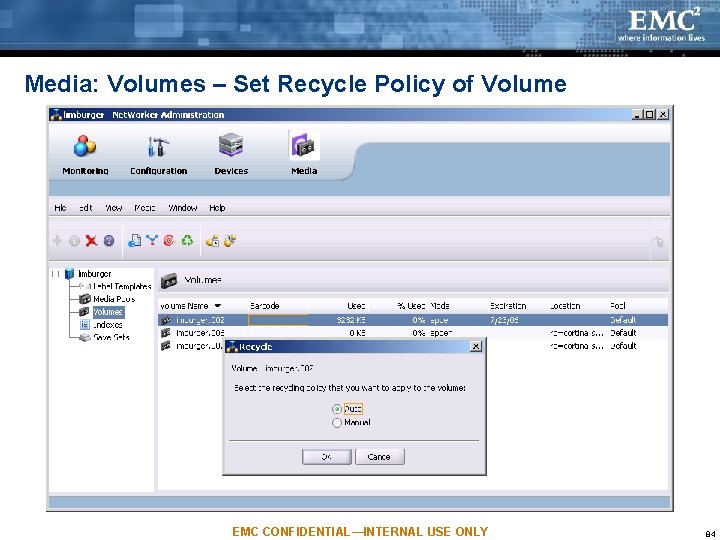Click the yellow sphere with arrows toolbar icon
This screenshot has width=720, height=540.
(230, 240)
